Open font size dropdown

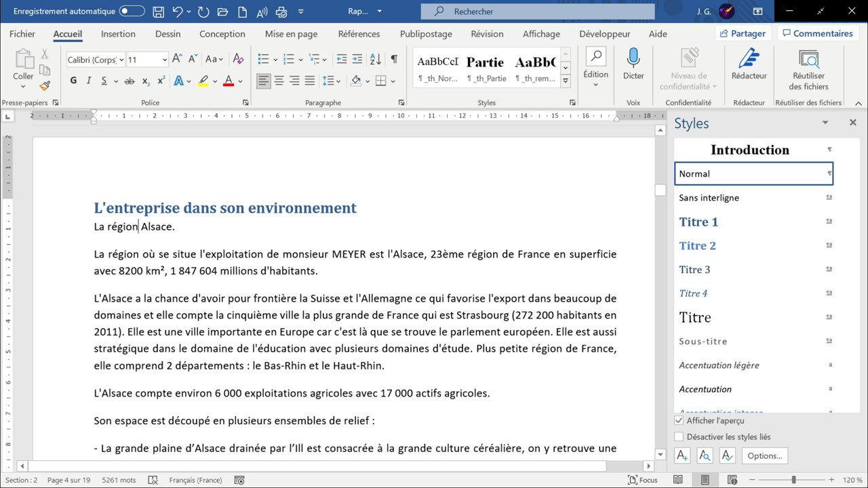point(164,60)
